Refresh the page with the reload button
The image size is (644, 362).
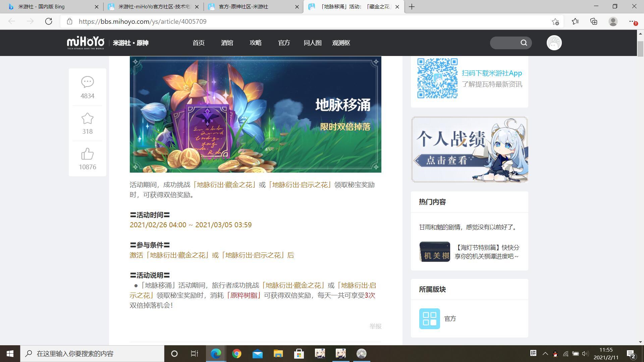[49, 21]
